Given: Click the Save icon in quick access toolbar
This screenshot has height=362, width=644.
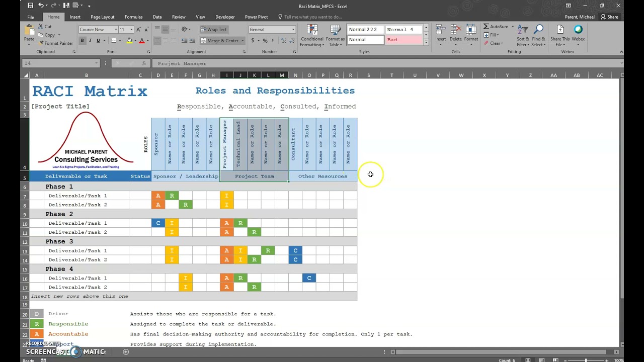Looking at the screenshot, I should pos(31,6).
